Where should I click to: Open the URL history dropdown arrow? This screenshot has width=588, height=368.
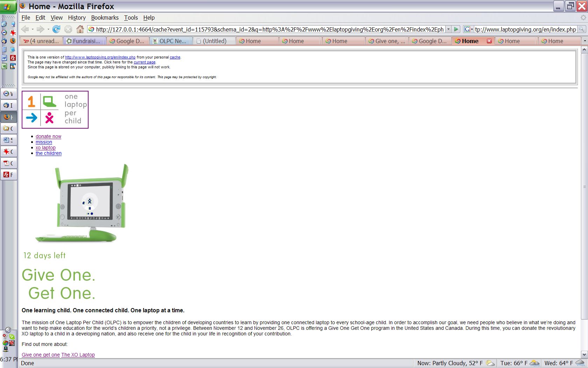coord(448,29)
